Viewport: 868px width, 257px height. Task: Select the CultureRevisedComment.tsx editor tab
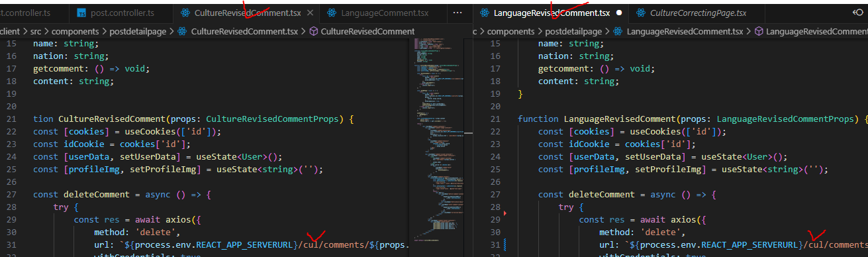pyautogui.click(x=247, y=13)
